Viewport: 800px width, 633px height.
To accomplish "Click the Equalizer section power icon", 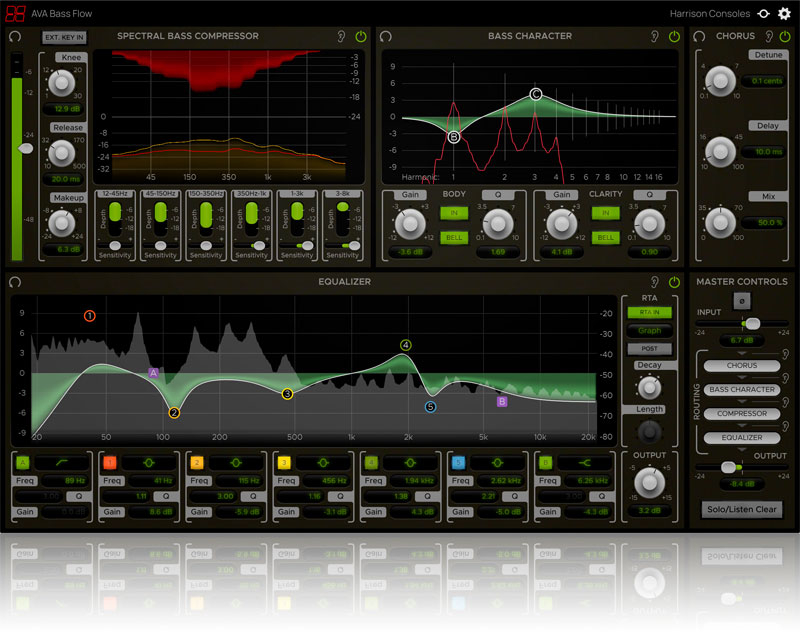I will click(x=674, y=283).
